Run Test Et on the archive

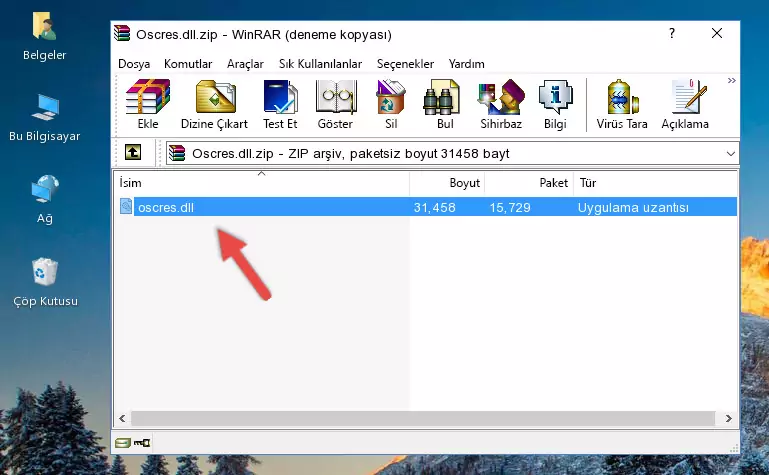(x=280, y=104)
